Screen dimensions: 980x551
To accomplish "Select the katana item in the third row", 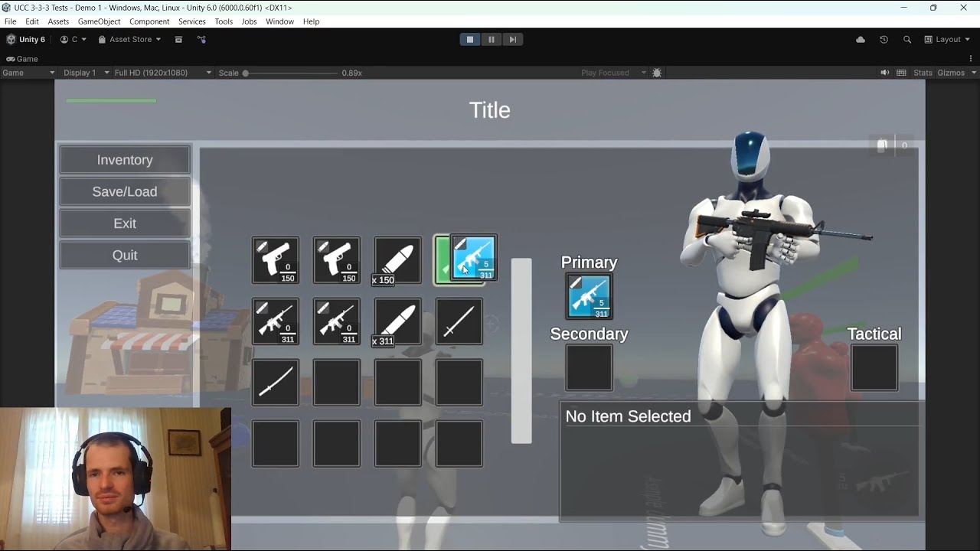I will coord(276,383).
